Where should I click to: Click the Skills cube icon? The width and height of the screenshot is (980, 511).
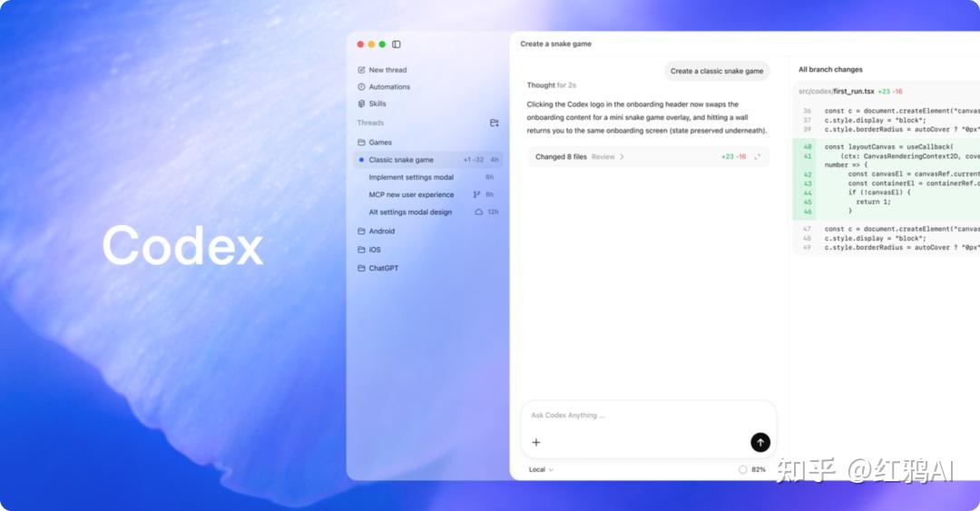(x=361, y=103)
